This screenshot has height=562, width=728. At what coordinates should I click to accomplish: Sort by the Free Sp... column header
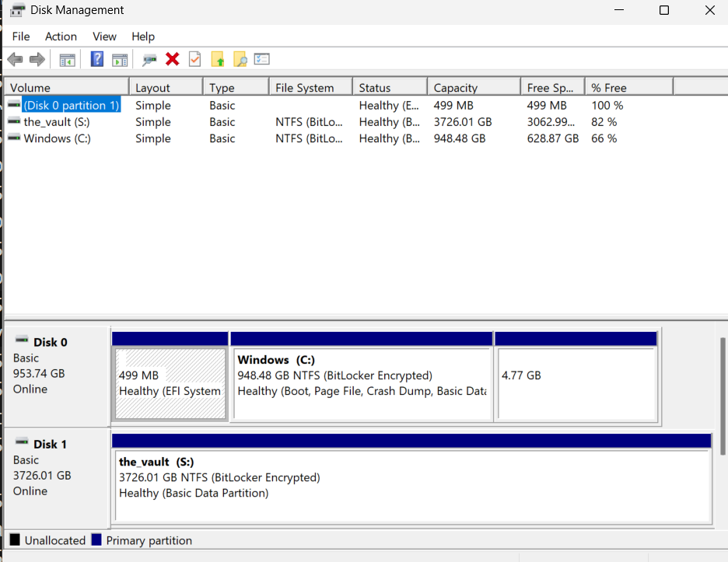[x=553, y=87]
